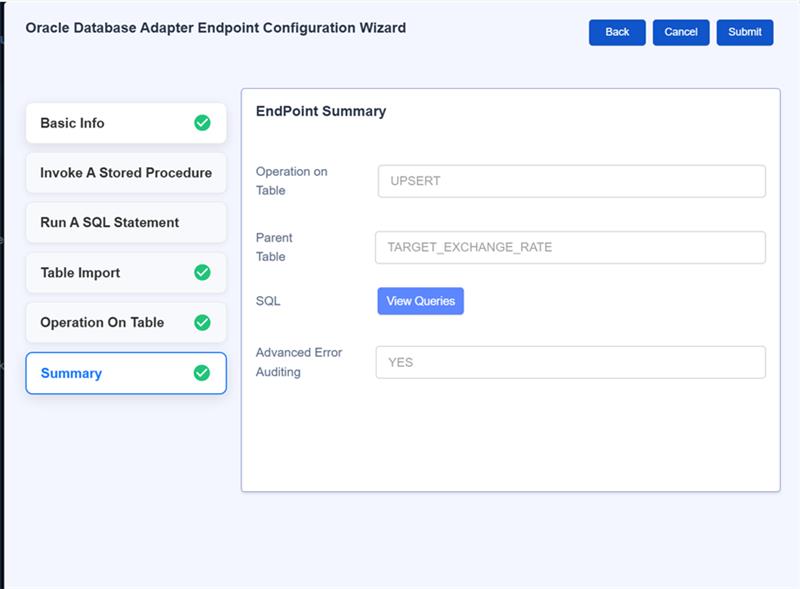Image resolution: width=800 pixels, height=589 pixels.
Task: Focus the TARGET_EXCHANGE_RATE parent table field
Action: tap(570, 247)
